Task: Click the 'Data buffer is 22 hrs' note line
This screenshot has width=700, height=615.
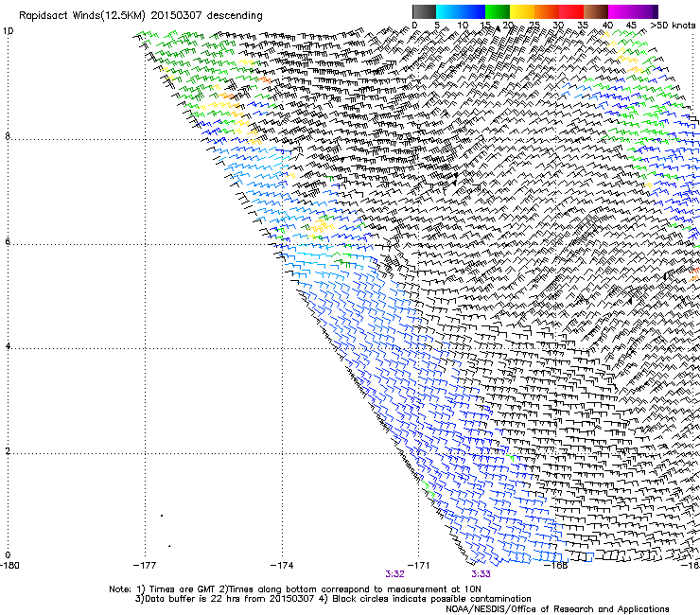Action: 333,599
